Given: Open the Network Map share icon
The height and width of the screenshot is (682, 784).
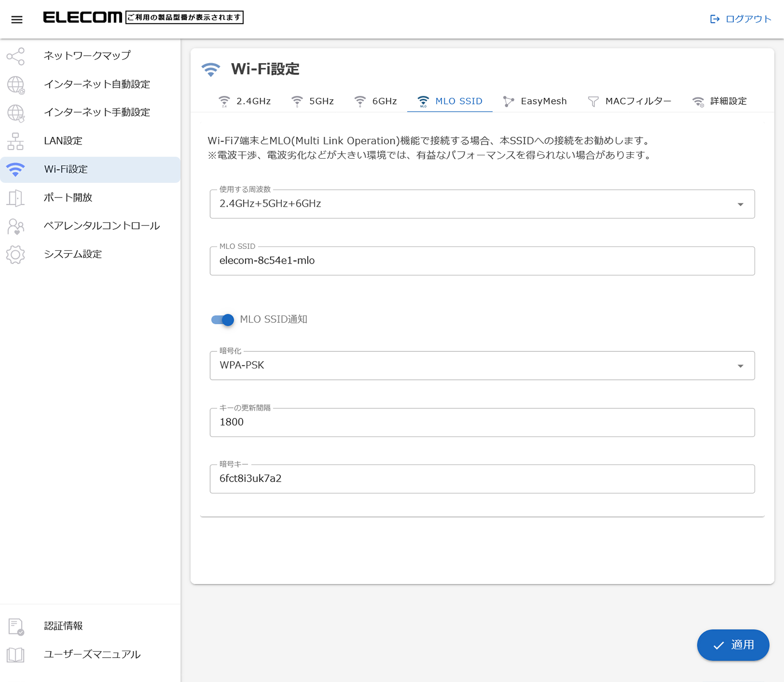Looking at the screenshot, I should (x=16, y=56).
